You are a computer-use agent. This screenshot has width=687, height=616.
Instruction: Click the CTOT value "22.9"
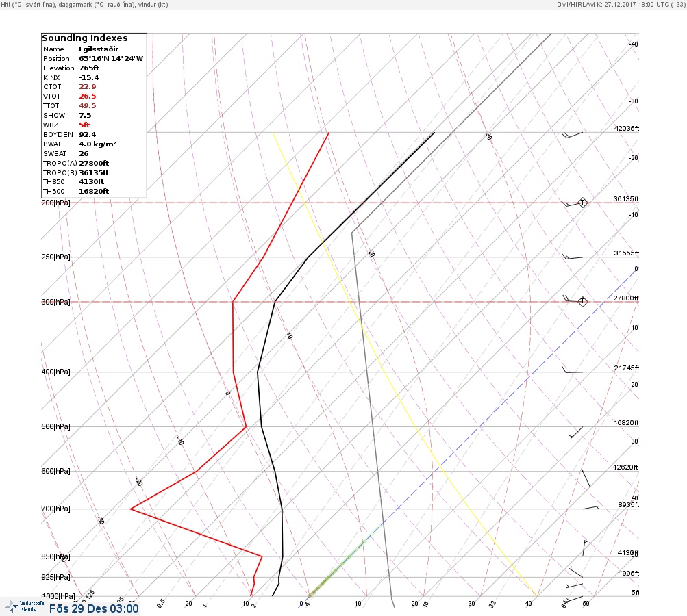pyautogui.click(x=87, y=87)
